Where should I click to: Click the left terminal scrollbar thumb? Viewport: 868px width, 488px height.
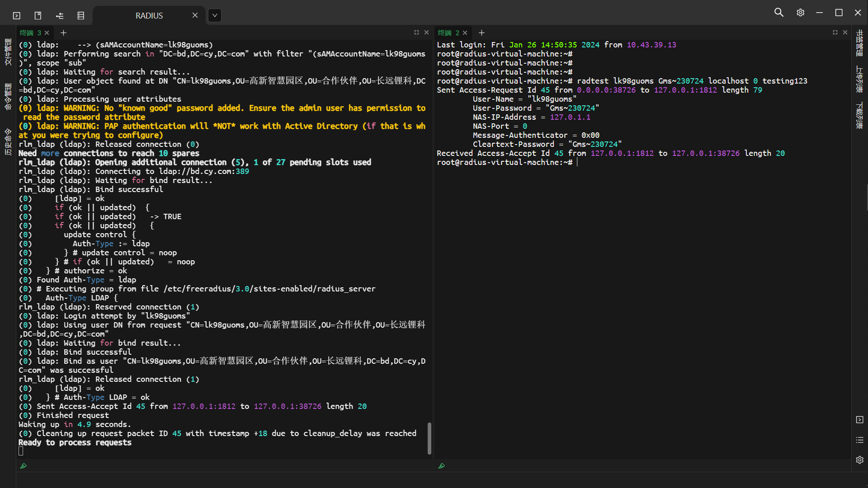[x=429, y=438]
